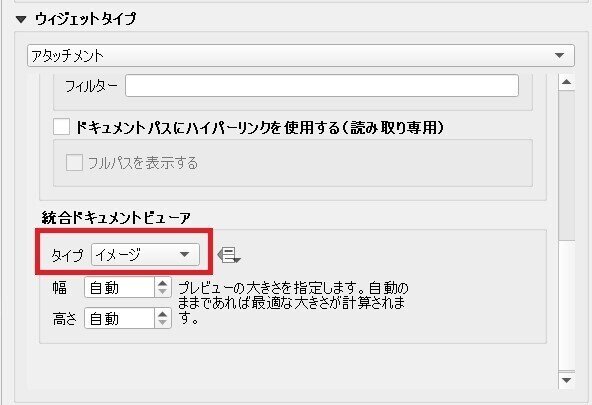Increase the 幅 spinbox value
This screenshot has height=405, width=592.
pos(163,283)
